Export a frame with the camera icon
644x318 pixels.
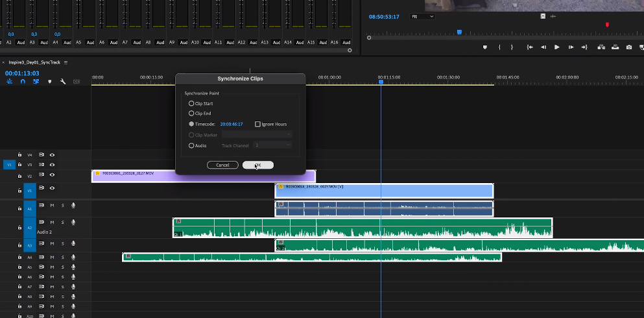(629, 47)
